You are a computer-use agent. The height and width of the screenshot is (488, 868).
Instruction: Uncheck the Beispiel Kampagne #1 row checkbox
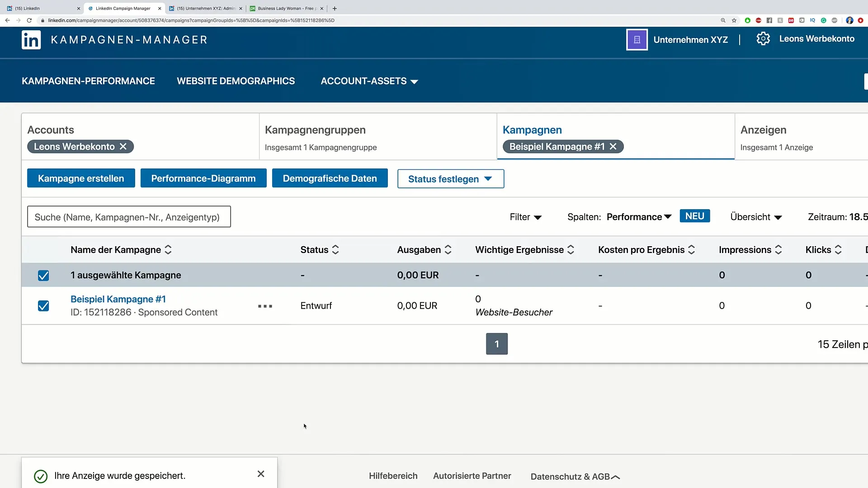coord(43,306)
